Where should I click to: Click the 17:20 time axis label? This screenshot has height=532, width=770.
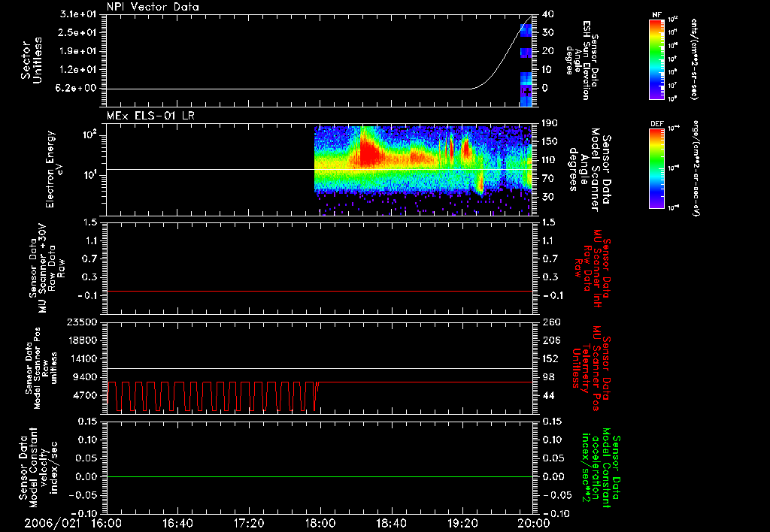point(249,524)
